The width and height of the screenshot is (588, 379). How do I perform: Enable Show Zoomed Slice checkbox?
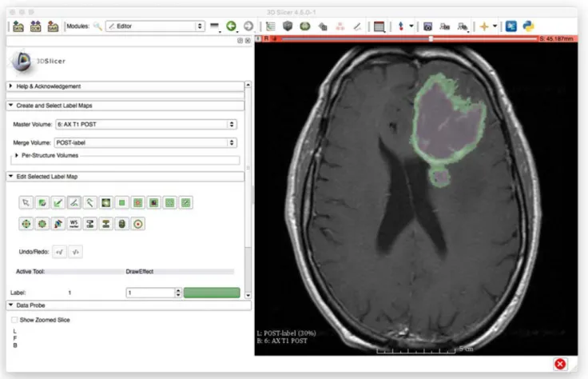point(14,320)
